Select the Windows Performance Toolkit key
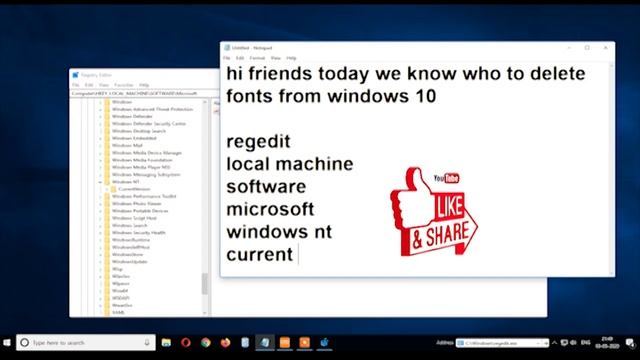The height and width of the screenshot is (360, 640). [144, 196]
